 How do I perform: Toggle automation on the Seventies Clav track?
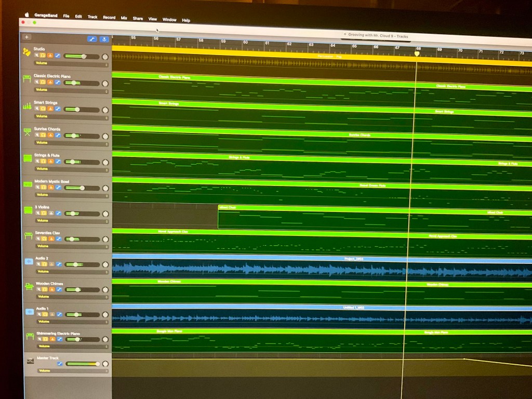58,240
